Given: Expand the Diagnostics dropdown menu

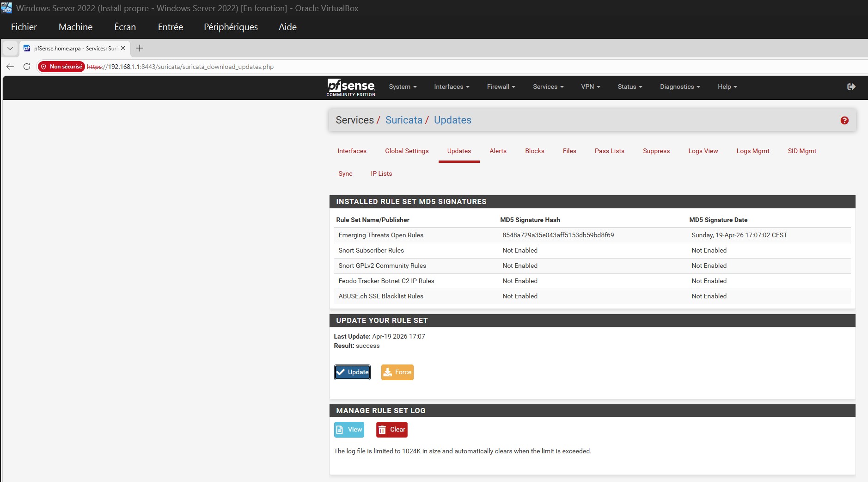Looking at the screenshot, I should point(679,87).
